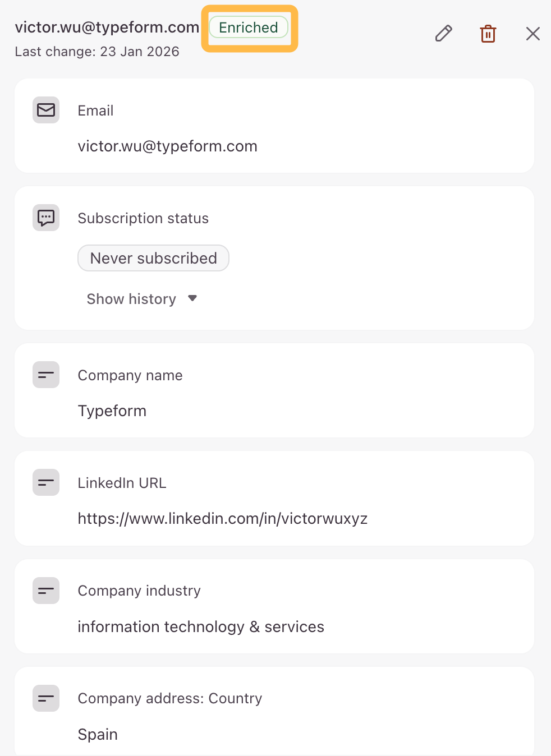Expand Show history dropdown arrow
The image size is (551, 756).
192,298
